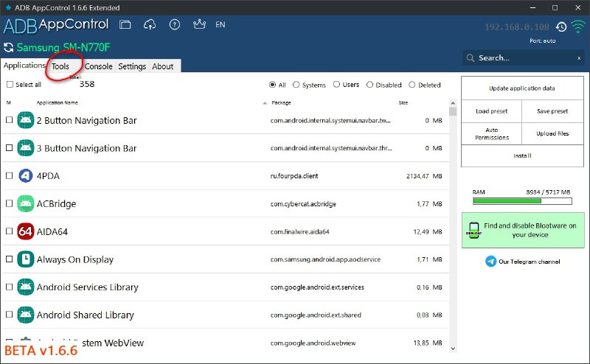Click the device IP address field

click(x=517, y=27)
